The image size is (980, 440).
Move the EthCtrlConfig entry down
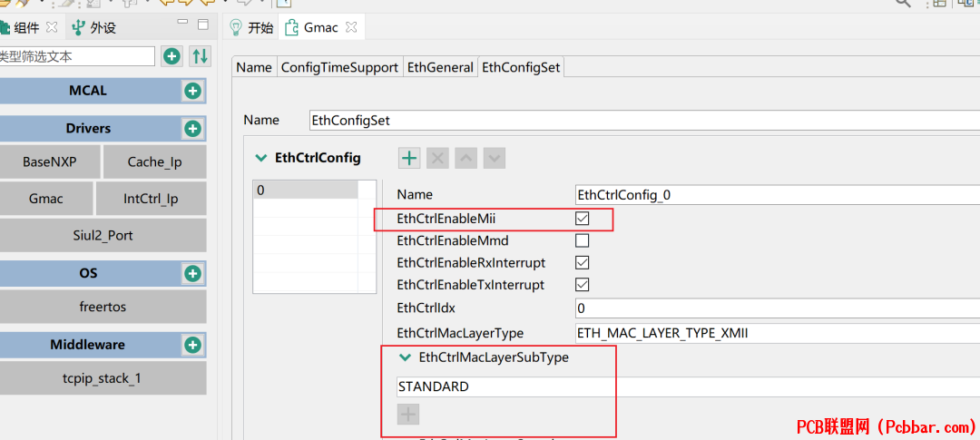coord(495,159)
